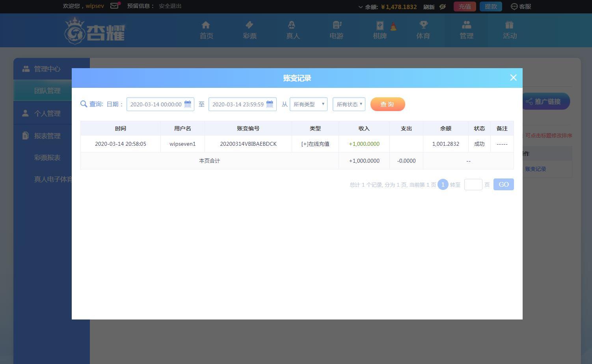592x364 pixels.
Task: Expand the 所有类型 type dropdown
Action: click(308, 104)
